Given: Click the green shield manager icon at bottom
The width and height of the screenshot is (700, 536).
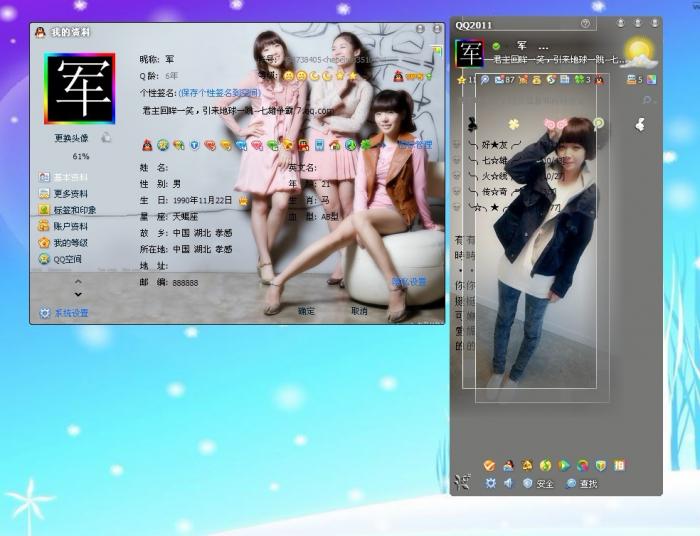Looking at the screenshot, I should point(601,465).
